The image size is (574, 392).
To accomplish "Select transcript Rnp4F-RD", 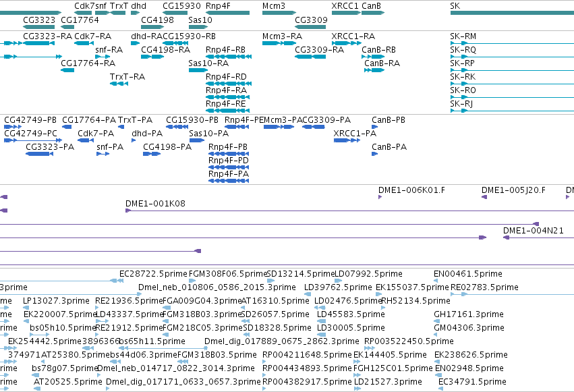I will tap(229, 84).
